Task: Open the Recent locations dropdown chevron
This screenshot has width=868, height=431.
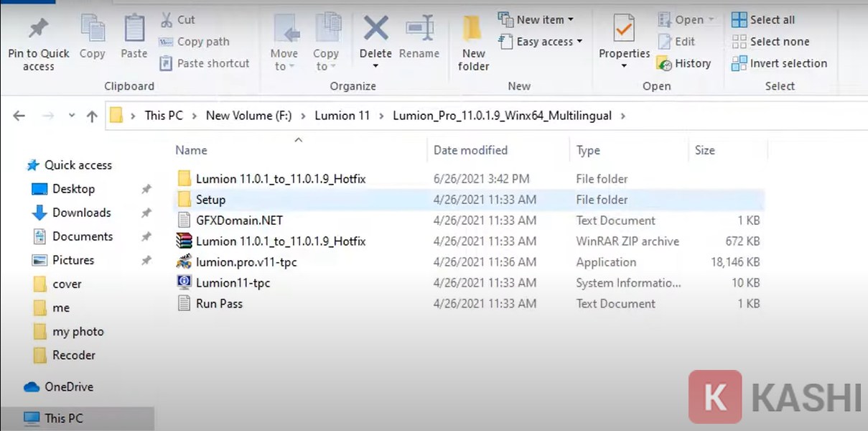Action: pos(71,116)
